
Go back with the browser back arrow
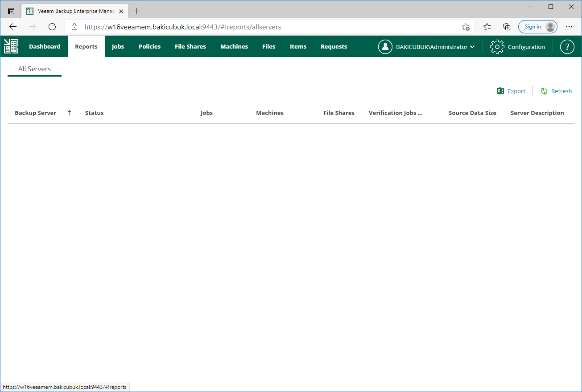[13, 27]
